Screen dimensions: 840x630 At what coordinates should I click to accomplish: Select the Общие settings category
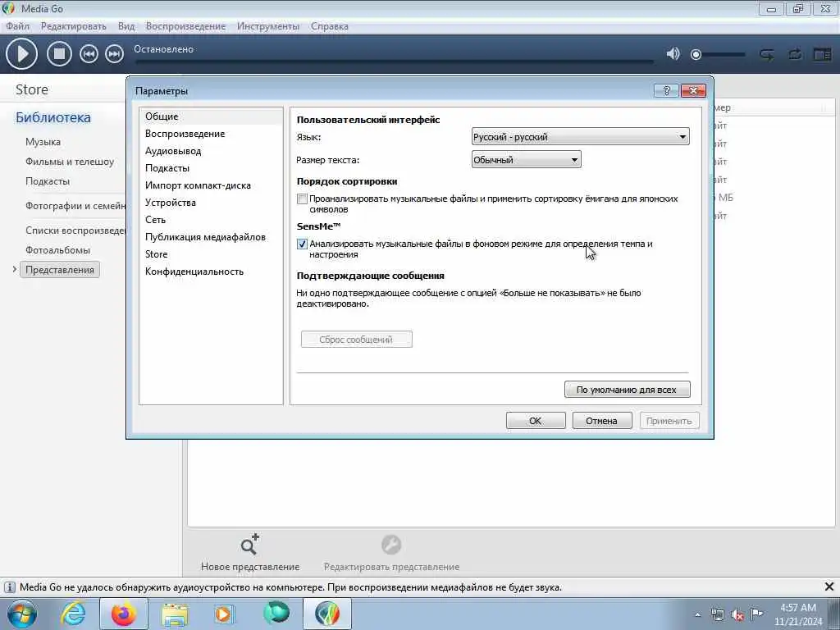[x=211, y=116]
